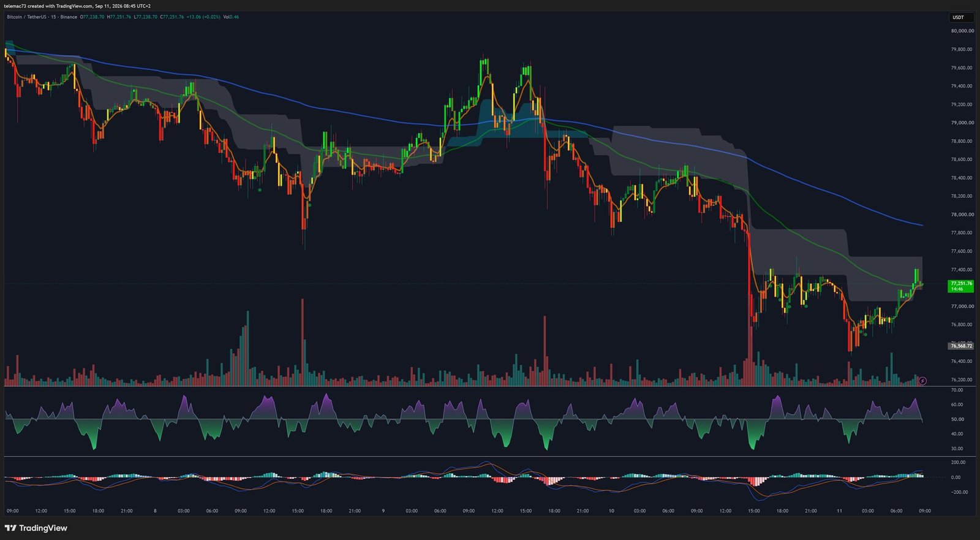Click the positive 200.00 value on the MACD axis
980x540 pixels.
[959, 462]
